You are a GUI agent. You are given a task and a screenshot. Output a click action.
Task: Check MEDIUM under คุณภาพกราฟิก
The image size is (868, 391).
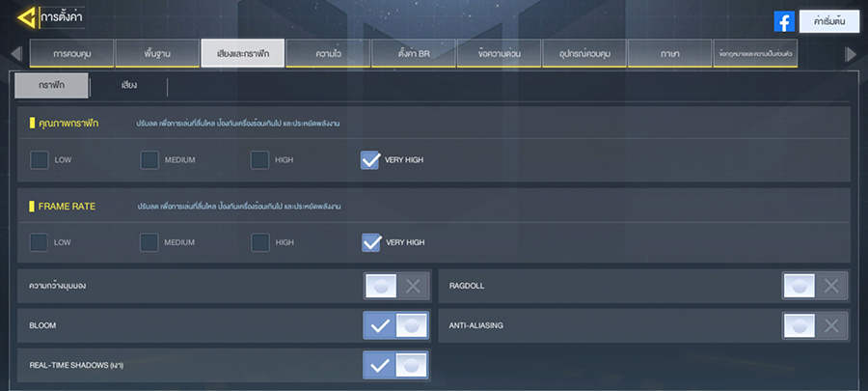point(149,160)
